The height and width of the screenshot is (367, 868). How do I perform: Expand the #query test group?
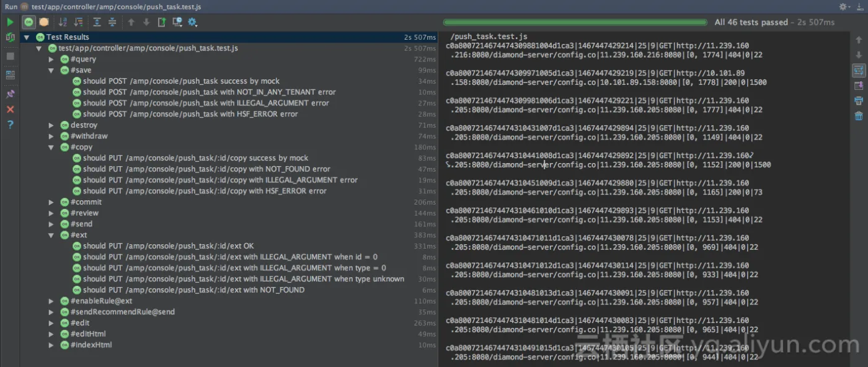(x=51, y=60)
